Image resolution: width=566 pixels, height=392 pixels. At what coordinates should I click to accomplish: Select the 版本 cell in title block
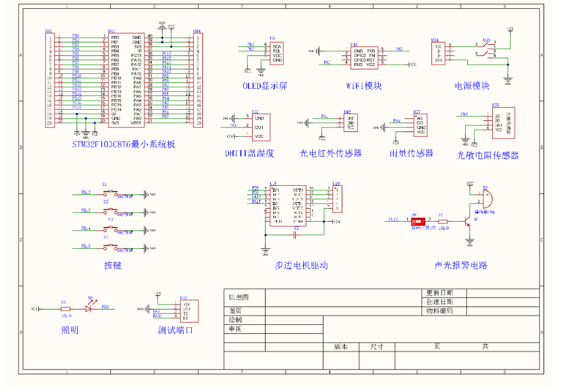tap(341, 347)
